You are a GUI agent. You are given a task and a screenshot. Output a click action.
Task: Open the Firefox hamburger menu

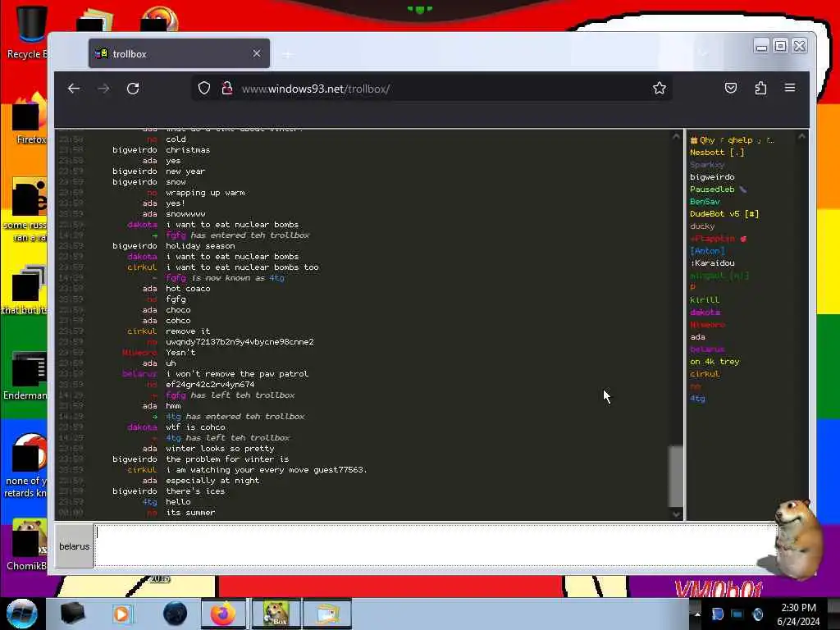tap(790, 87)
